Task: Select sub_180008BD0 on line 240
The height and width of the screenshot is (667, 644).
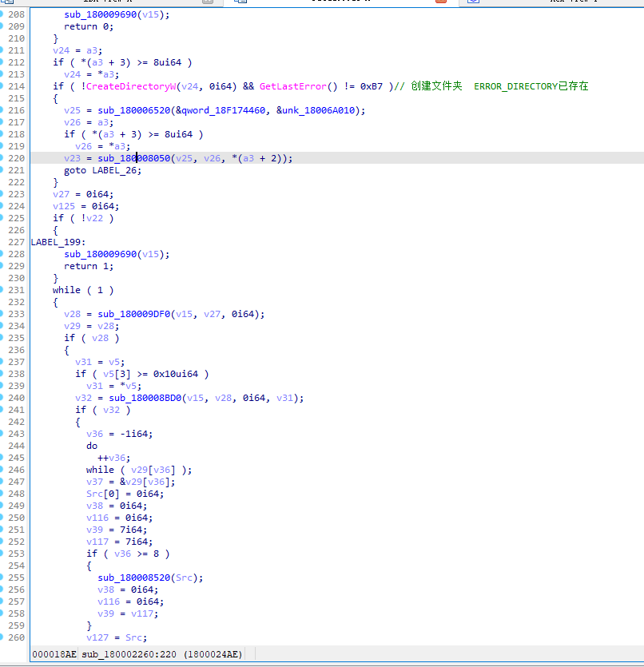Action: [x=145, y=398]
